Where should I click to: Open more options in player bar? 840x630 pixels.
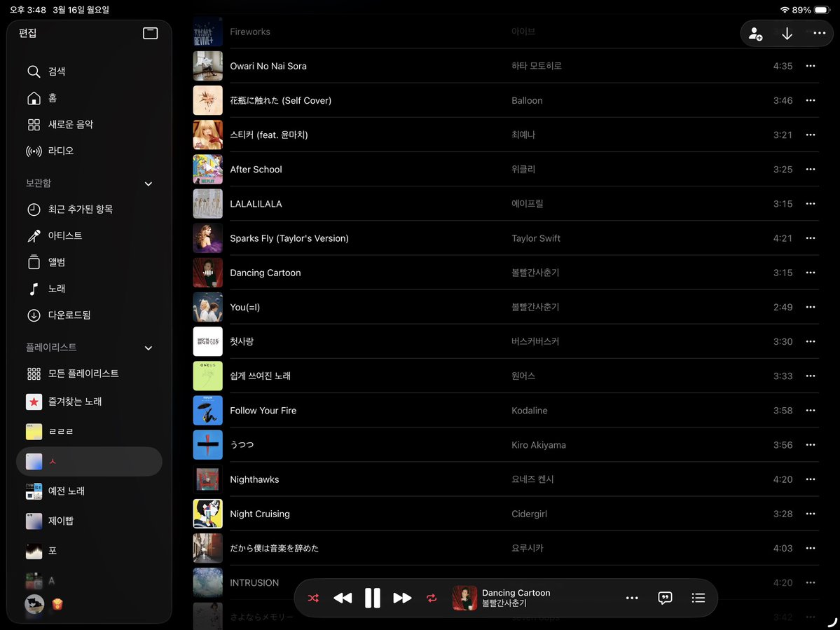632,598
